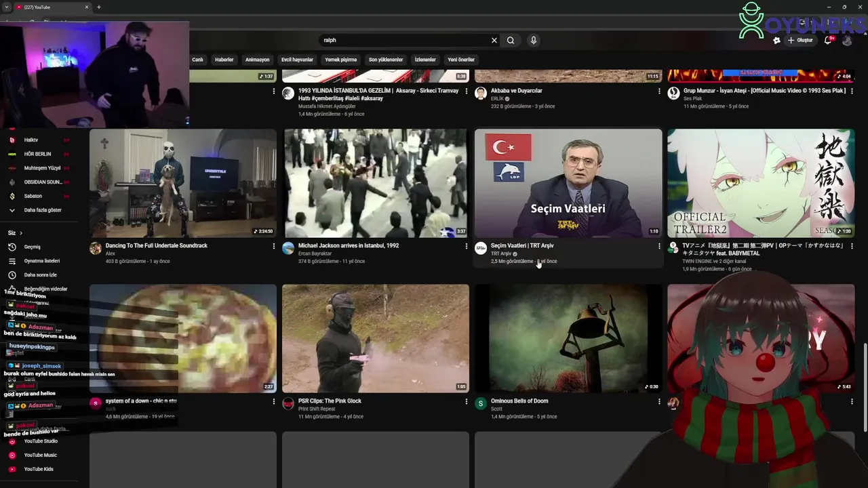Open Scott channel avatar with letter S
The image size is (868, 488).
pos(481,403)
